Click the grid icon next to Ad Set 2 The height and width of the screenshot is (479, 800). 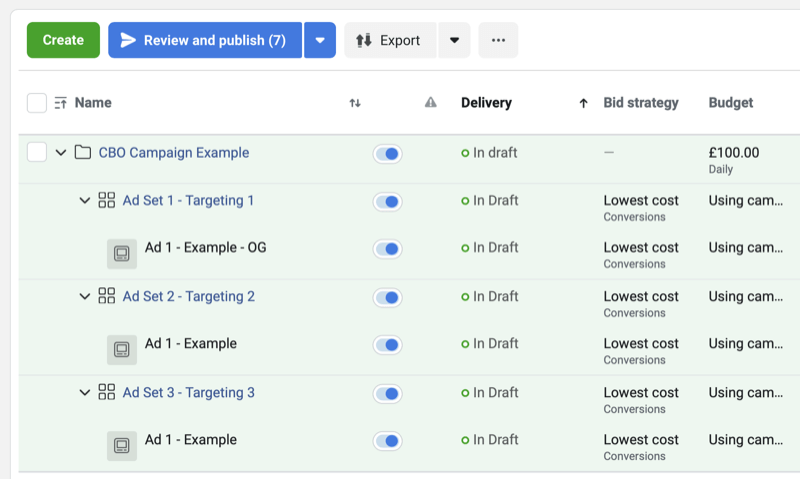107,296
